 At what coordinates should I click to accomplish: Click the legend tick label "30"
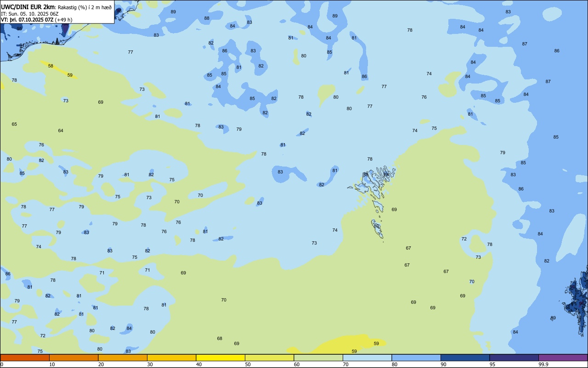(150, 364)
